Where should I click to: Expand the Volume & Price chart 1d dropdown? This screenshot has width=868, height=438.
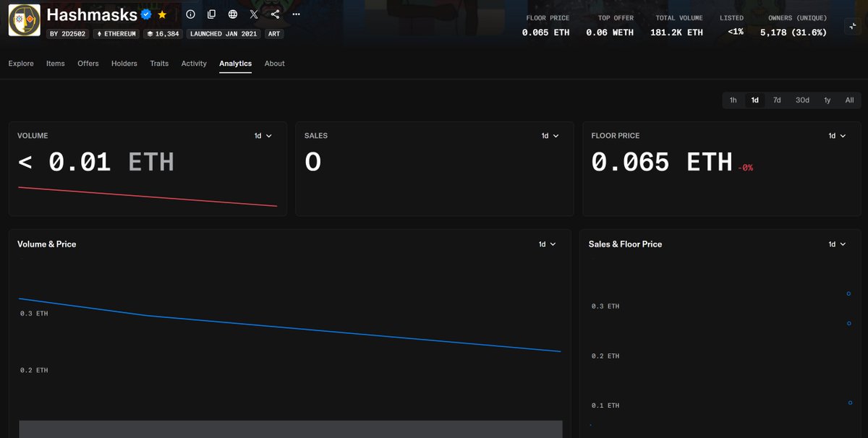coord(548,244)
